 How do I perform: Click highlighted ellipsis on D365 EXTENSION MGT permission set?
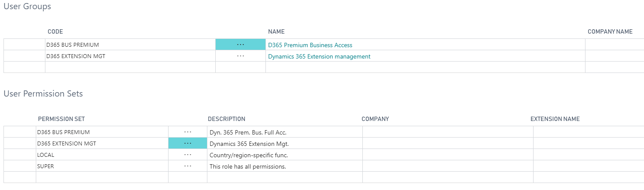coord(188,143)
